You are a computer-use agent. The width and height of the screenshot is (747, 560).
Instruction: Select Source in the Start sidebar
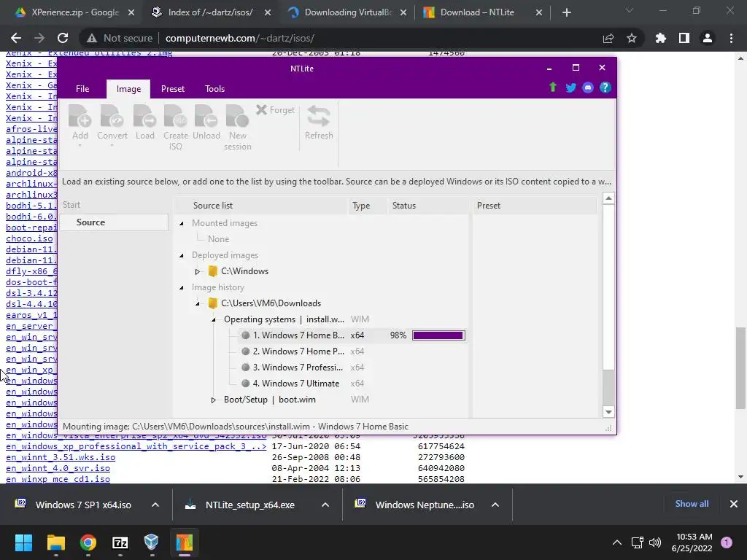click(114, 222)
